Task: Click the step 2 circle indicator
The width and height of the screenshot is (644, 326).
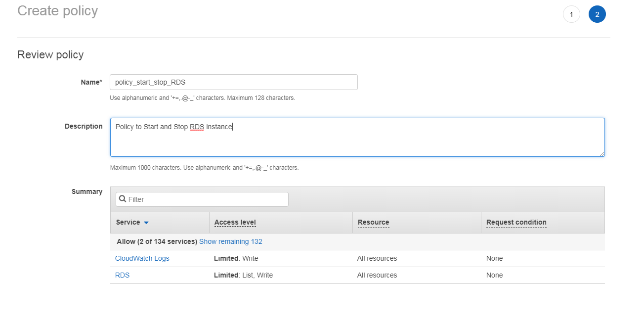Action: [597, 14]
